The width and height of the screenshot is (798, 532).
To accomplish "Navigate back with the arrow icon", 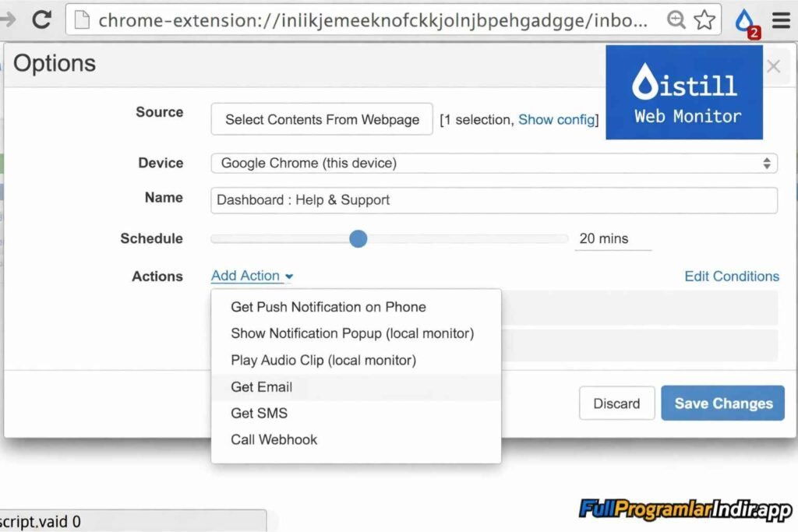I will click(7, 19).
